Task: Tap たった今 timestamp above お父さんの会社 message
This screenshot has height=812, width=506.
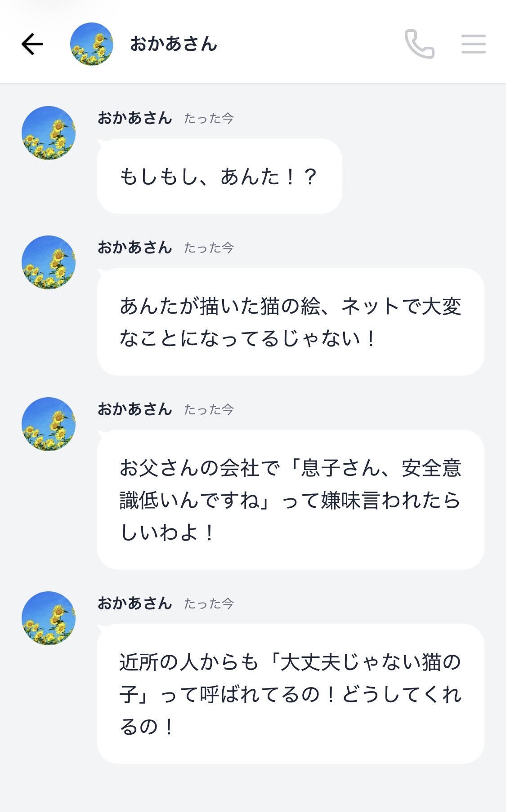Action: [209, 410]
